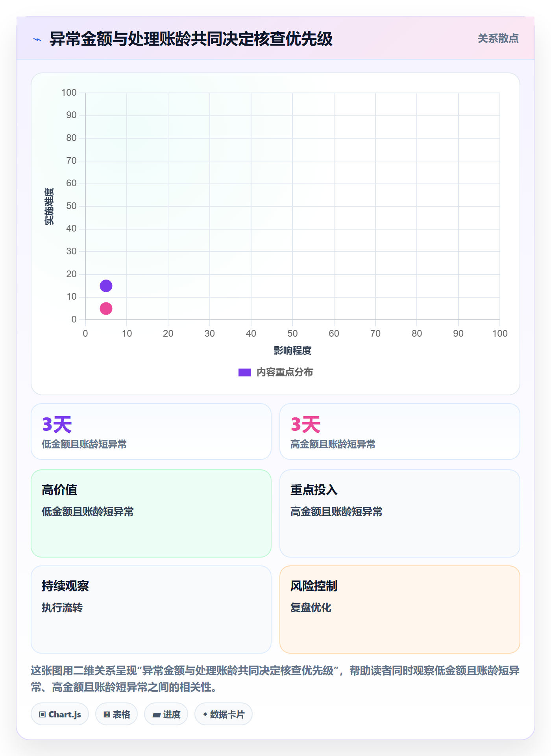551x756 pixels.
Task: Click the 进度 chip bar icon
Action: 157,715
